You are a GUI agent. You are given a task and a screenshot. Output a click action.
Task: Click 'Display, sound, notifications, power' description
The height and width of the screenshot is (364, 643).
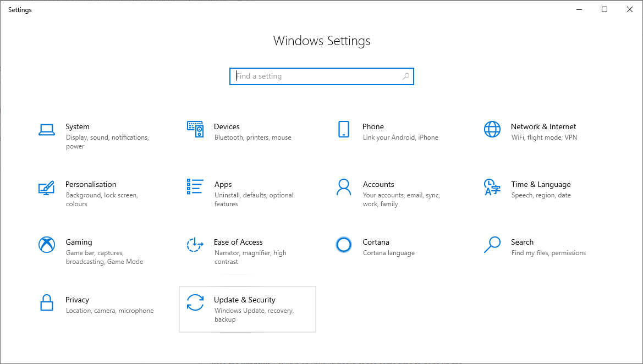pos(107,142)
